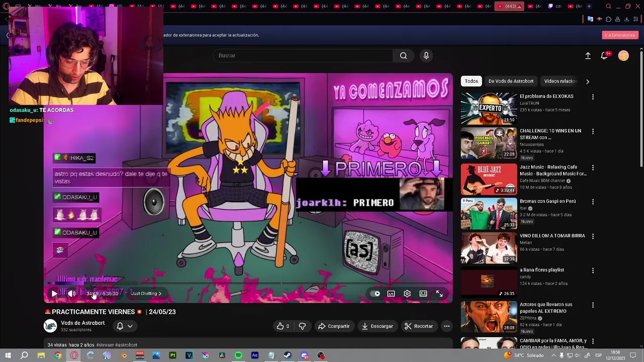
Task: Open options menu for a liana flores playlist
Action: [593, 270]
